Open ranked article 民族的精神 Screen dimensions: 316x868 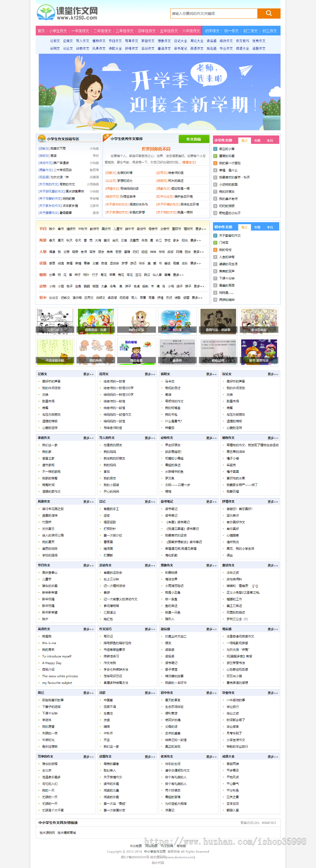[227, 300]
